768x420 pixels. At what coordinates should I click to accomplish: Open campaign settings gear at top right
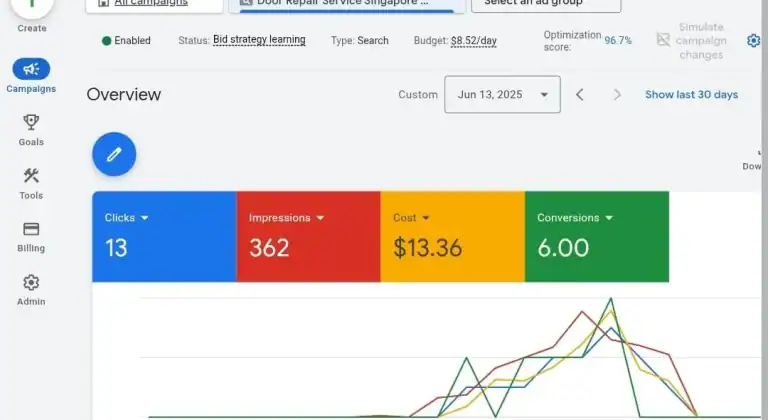pyautogui.click(x=754, y=41)
